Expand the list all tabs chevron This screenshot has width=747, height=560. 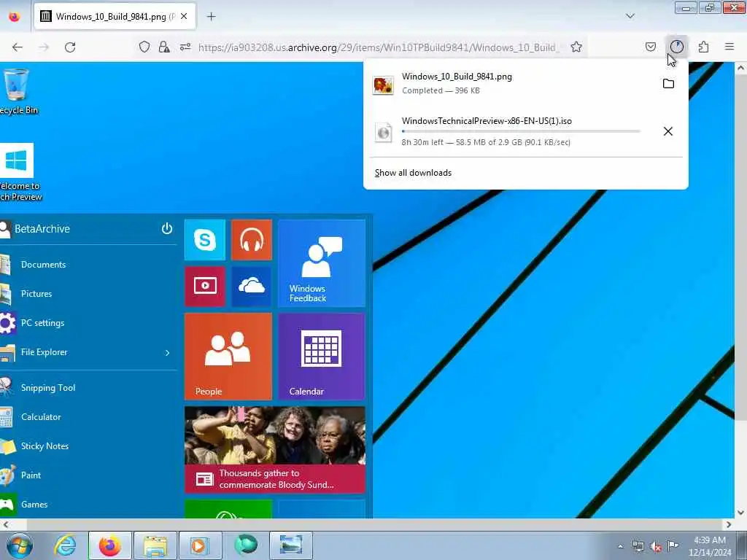[630, 16]
